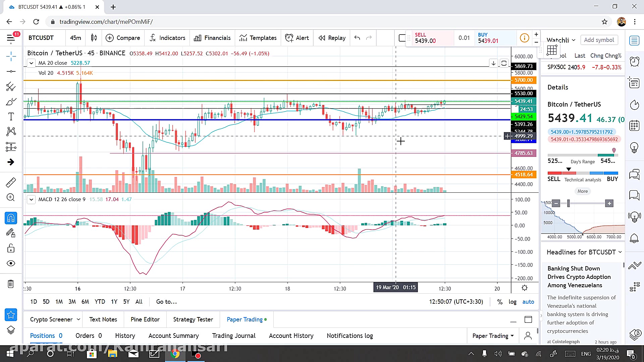Click the red SELL 5439.00 button
Viewport: 644px width, 362px height.
coord(430,38)
